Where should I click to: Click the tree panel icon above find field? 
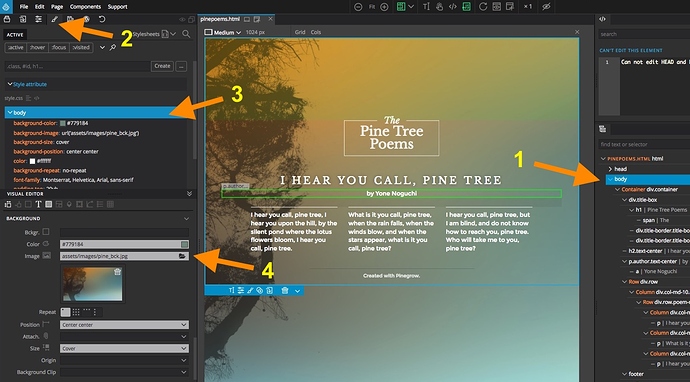tap(602, 129)
